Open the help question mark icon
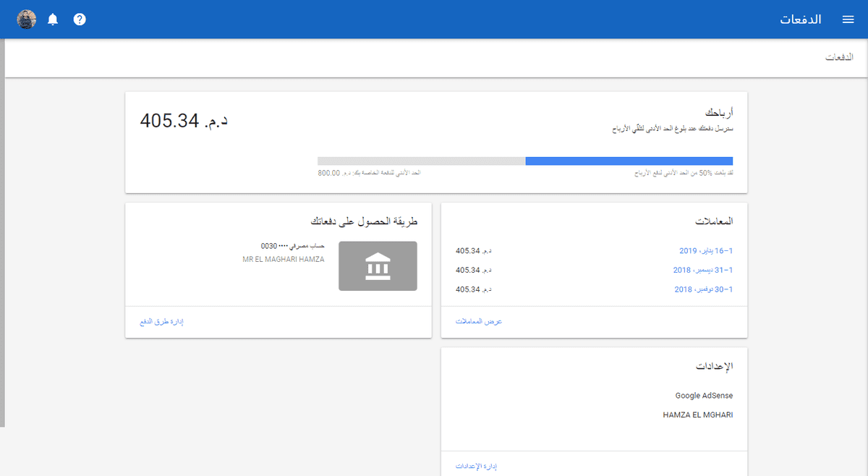The width and height of the screenshot is (868, 476). (x=80, y=20)
